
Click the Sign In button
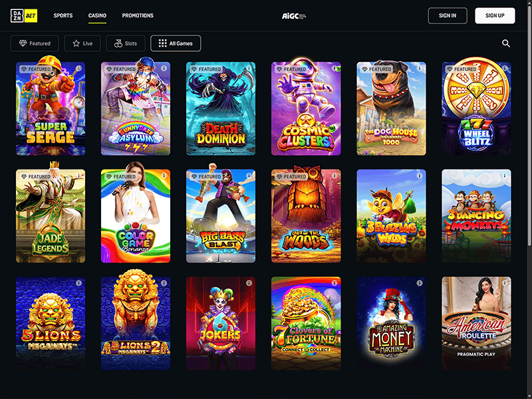[x=448, y=15]
